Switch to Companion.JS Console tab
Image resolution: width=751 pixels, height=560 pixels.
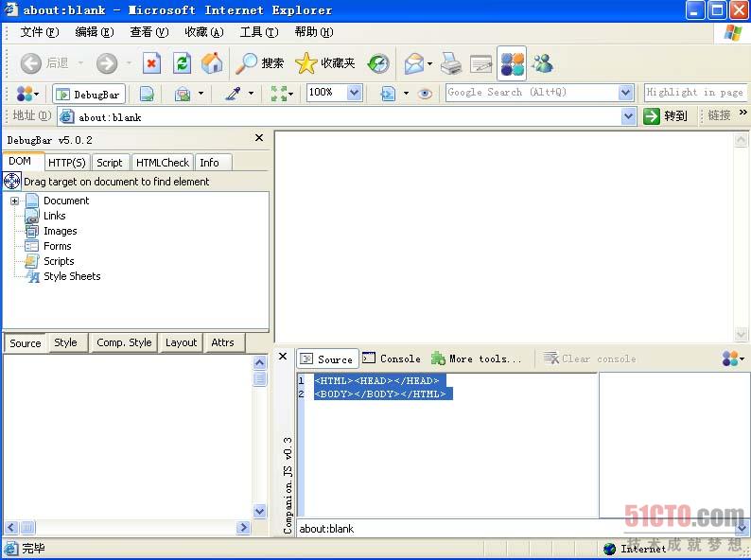(x=392, y=359)
